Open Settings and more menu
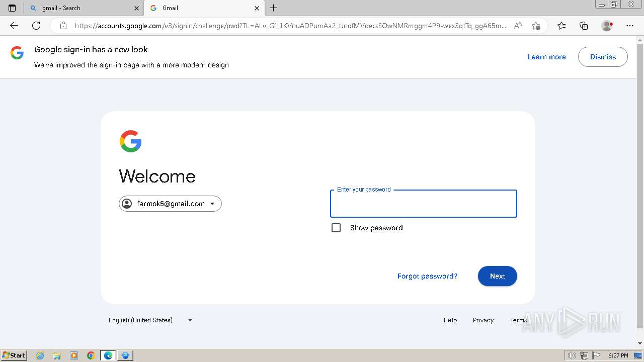Viewport: 644px width, 362px height. click(630, 26)
